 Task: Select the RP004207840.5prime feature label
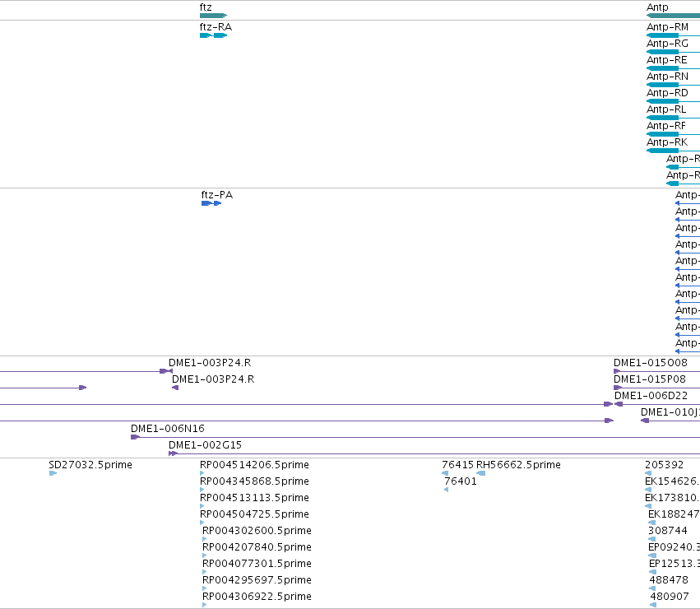pyautogui.click(x=257, y=547)
